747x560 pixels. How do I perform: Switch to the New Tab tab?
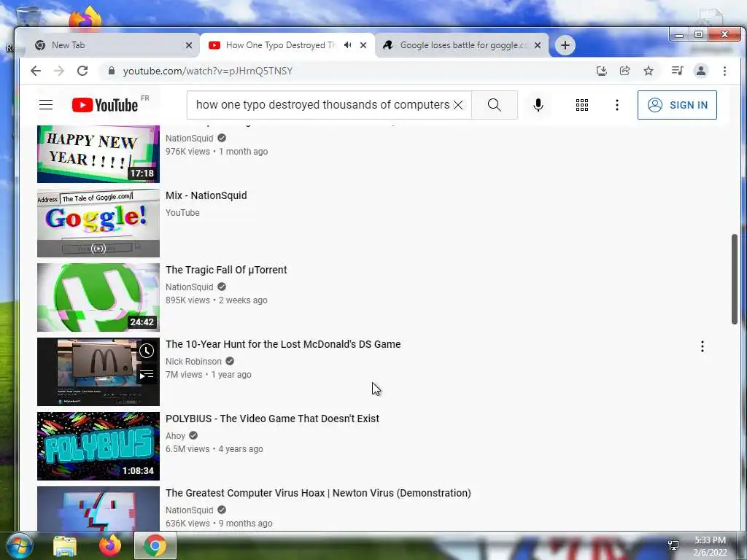(x=109, y=45)
